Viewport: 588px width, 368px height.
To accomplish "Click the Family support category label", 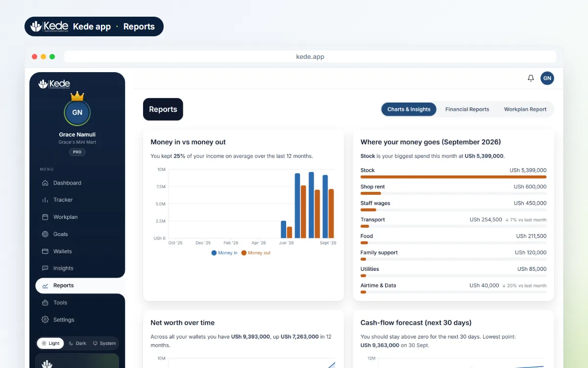I will (379, 253).
